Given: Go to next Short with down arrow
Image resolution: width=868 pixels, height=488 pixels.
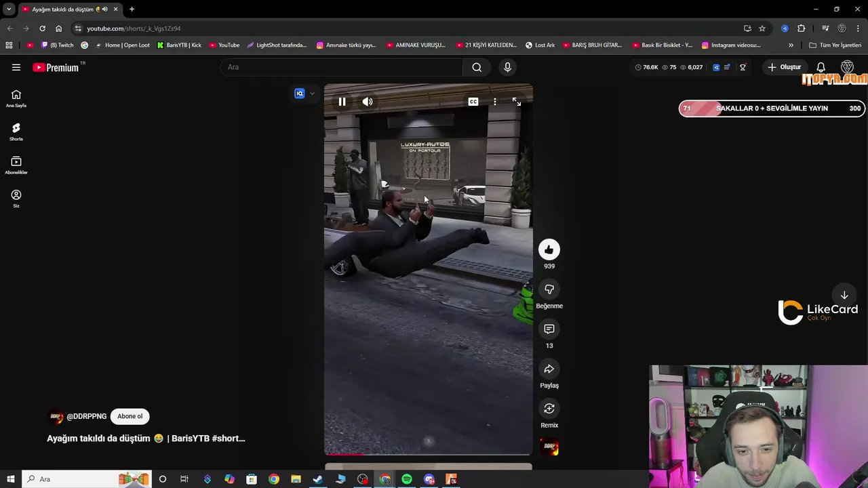Looking at the screenshot, I should tap(844, 296).
